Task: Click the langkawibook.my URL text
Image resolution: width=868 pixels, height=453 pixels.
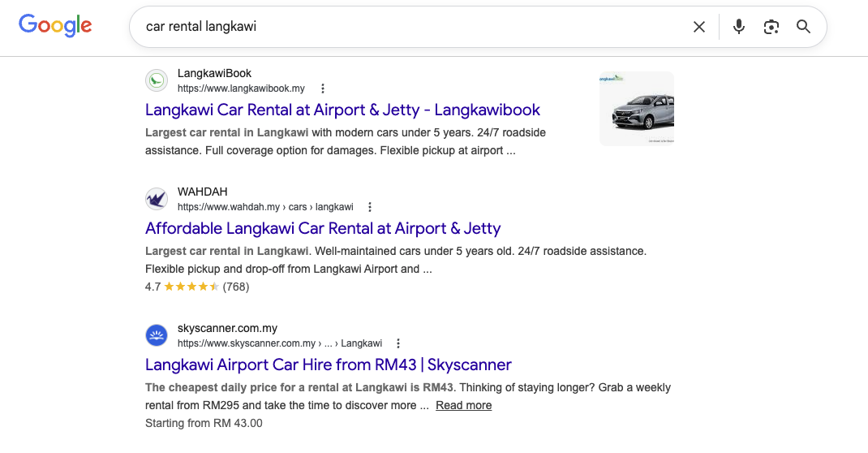Action: 241,88
